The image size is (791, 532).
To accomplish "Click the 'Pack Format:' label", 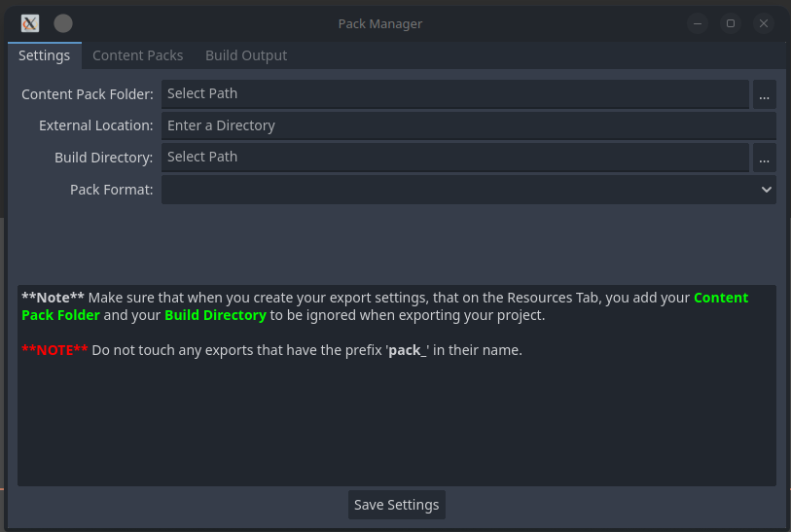I will click(x=112, y=190).
